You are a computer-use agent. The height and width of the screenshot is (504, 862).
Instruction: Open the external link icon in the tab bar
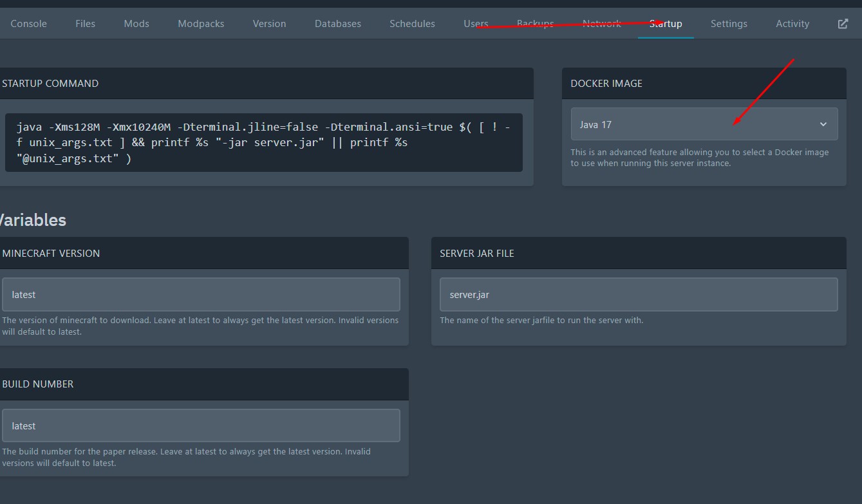coord(843,24)
